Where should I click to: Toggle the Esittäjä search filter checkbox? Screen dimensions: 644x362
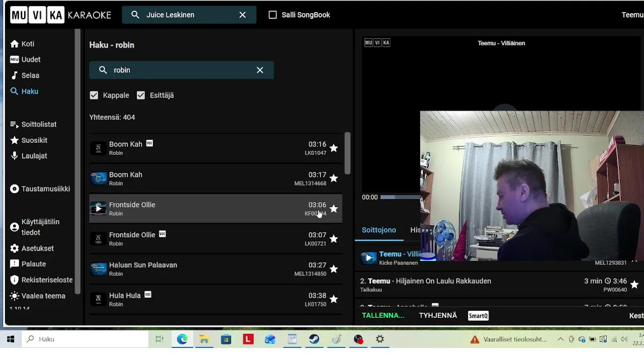coord(141,95)
